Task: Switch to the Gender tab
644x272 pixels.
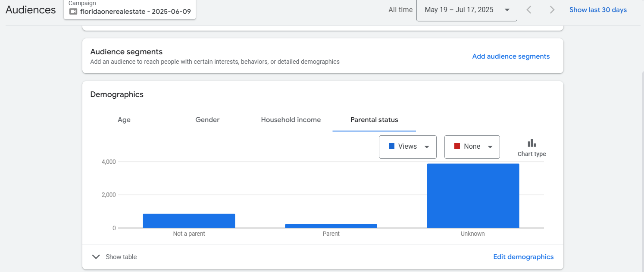Action: [x=207, y=120]
